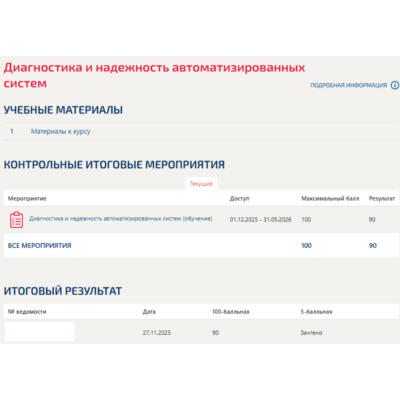This screenshot has width=400, height=400.
Task: Click the 100-point score 90 in final result
Action: click(215, 333)
